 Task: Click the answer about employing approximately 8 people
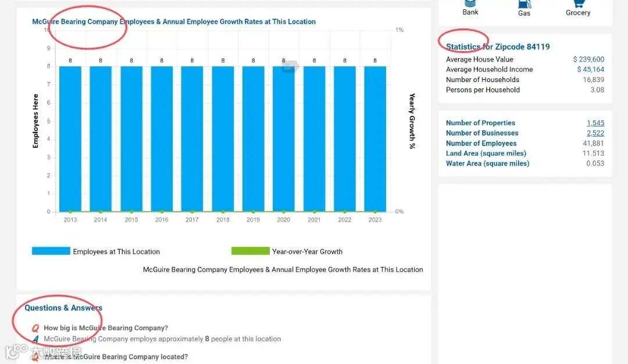point(162,339)
